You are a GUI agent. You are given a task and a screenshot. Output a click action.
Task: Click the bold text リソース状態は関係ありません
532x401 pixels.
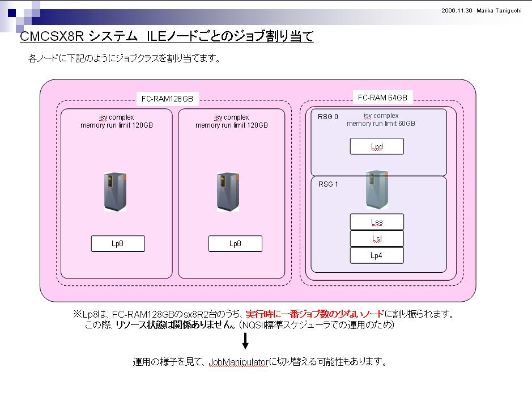coord(176,325)
